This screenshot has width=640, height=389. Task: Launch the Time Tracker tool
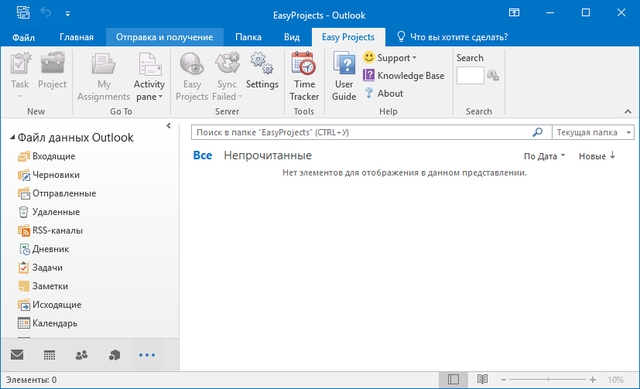click(304, 77)
